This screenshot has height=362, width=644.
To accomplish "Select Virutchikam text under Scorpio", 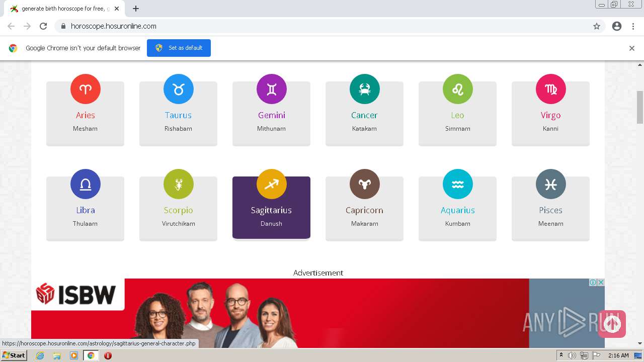I will click(x=178, y=224).
